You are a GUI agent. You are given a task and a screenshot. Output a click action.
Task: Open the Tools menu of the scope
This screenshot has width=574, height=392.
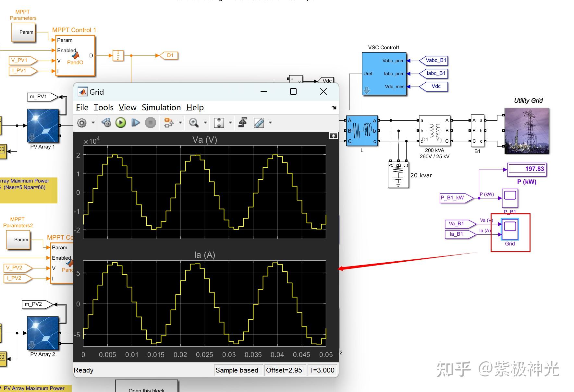pos(103,107)
